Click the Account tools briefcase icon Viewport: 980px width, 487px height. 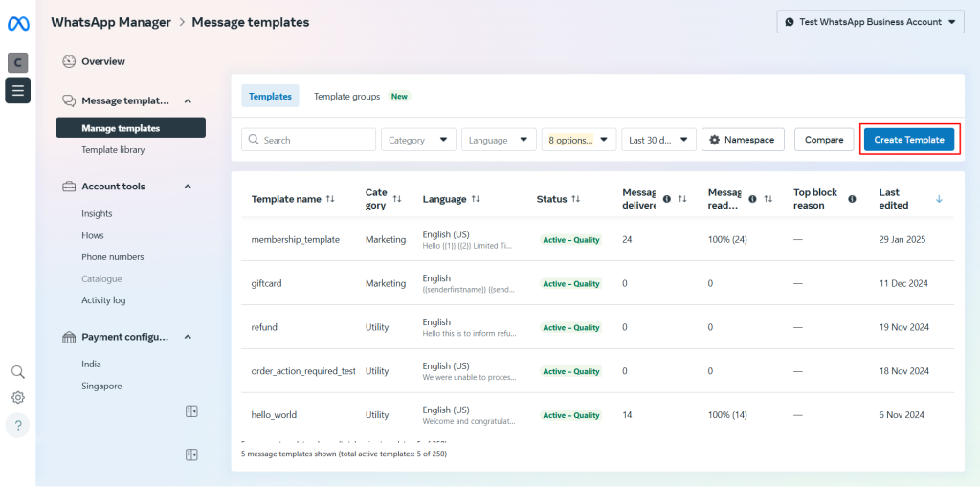[69, 187]
